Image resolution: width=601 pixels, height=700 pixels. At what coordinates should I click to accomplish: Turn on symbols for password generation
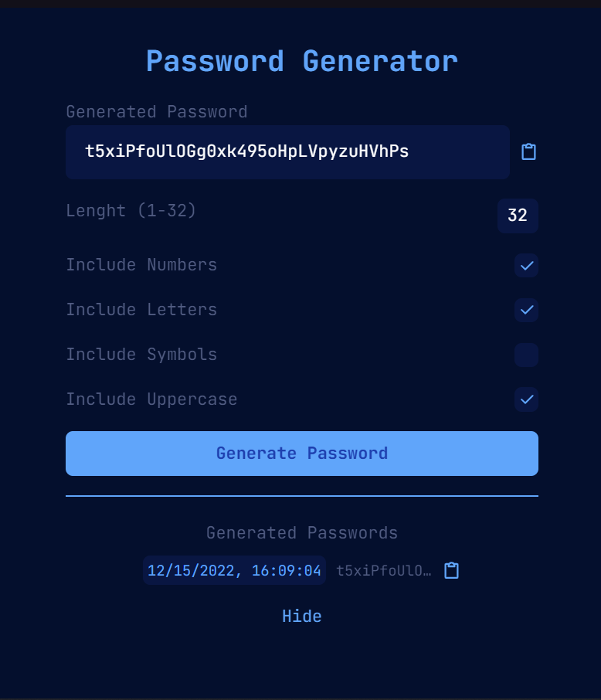[526, 355]
